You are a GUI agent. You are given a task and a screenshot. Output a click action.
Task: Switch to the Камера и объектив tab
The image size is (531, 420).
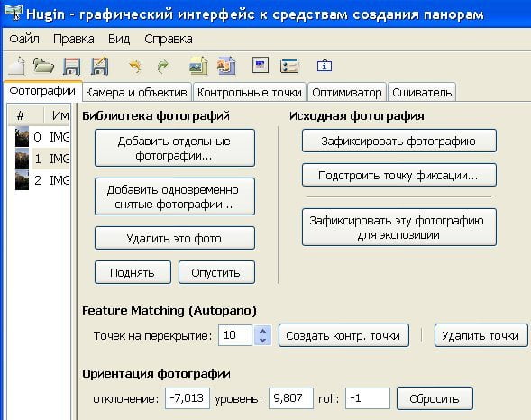click(136, 92)
